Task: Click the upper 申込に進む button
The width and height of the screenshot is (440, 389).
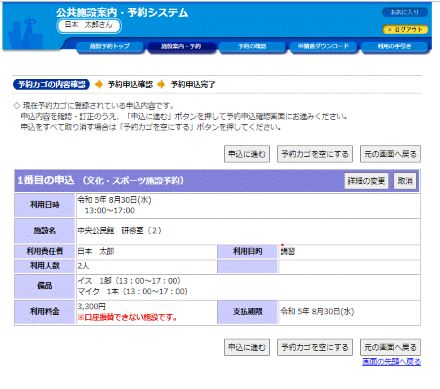Action: [247, 154]
